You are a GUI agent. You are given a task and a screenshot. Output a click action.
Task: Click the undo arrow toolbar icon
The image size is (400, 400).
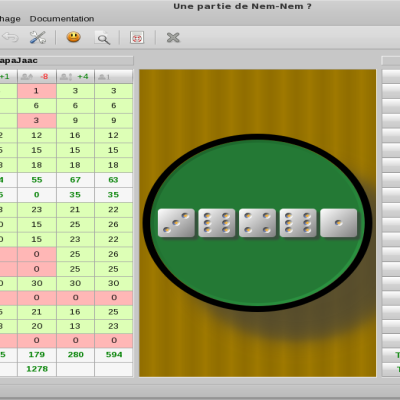(x=10, y=37)
